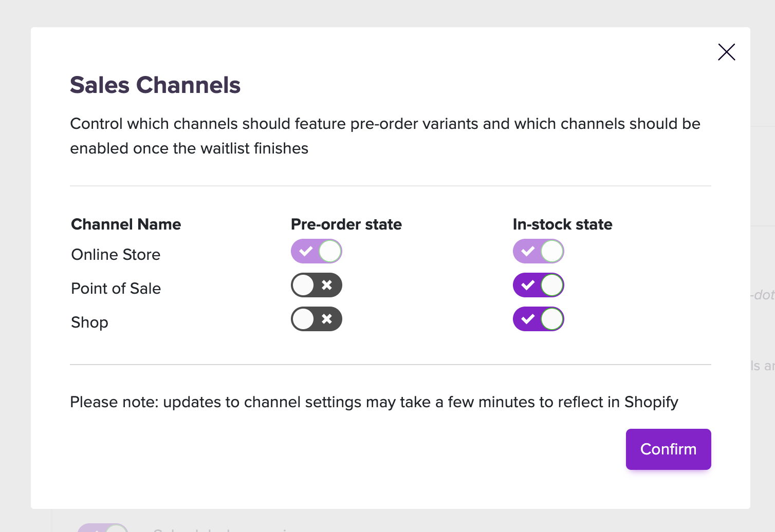Click the dimmed "-dot" text behind dialog
775x532 pixels.
(763, 295)
